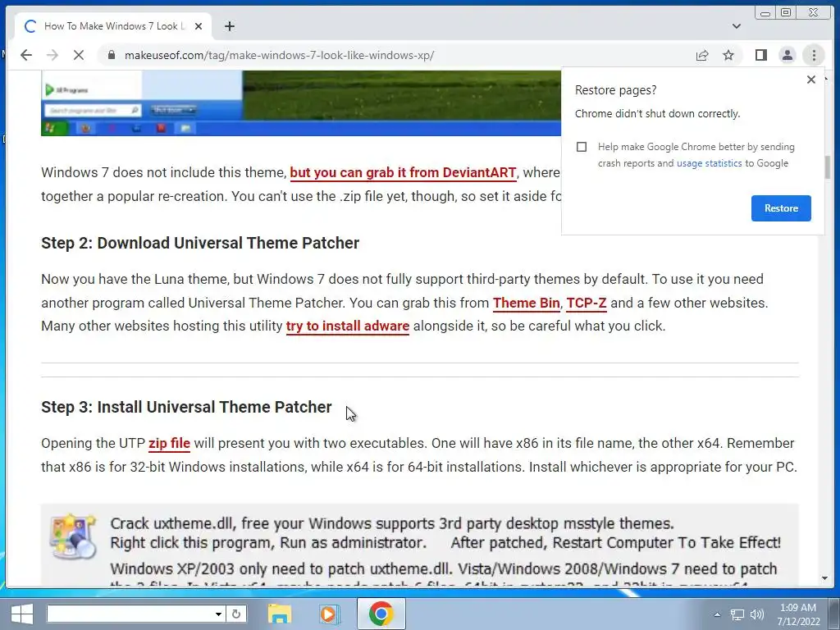Viewport: 840px width, 630px height.
Task: Click the forward navigation arrow
Action: pos(52,55)
